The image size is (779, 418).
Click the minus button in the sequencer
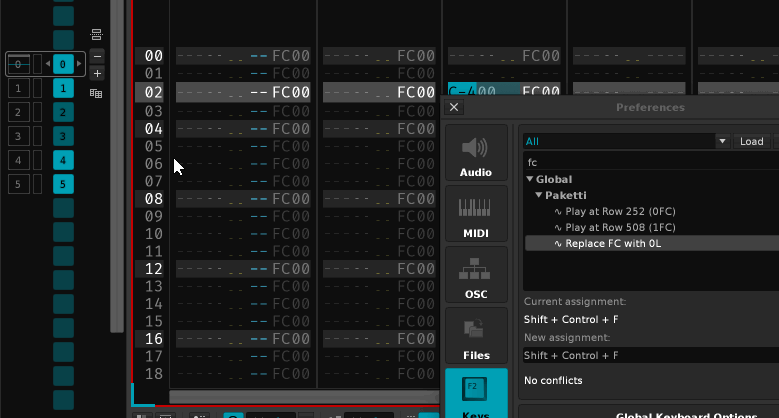tap(97, 56)
